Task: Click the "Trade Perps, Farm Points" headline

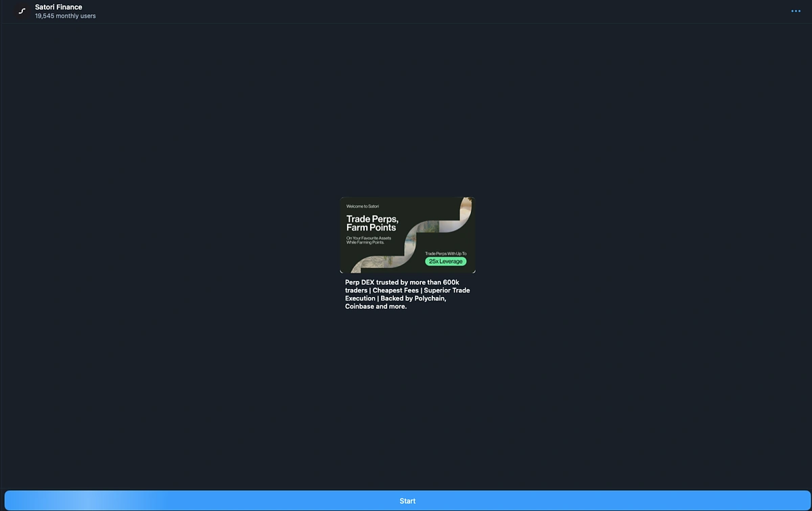Action: [372, 223]
